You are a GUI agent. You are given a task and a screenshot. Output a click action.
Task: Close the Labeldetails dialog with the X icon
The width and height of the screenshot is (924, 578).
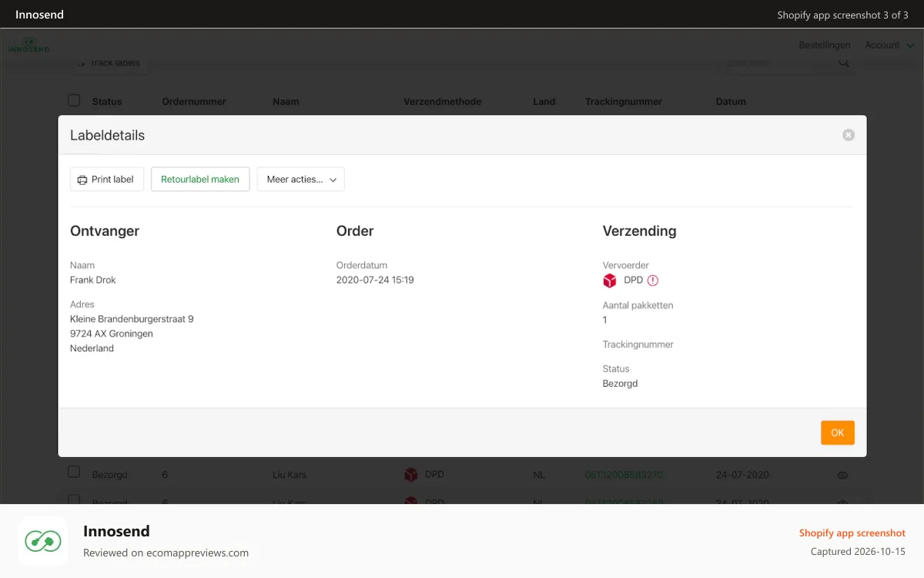pos(849,135)
